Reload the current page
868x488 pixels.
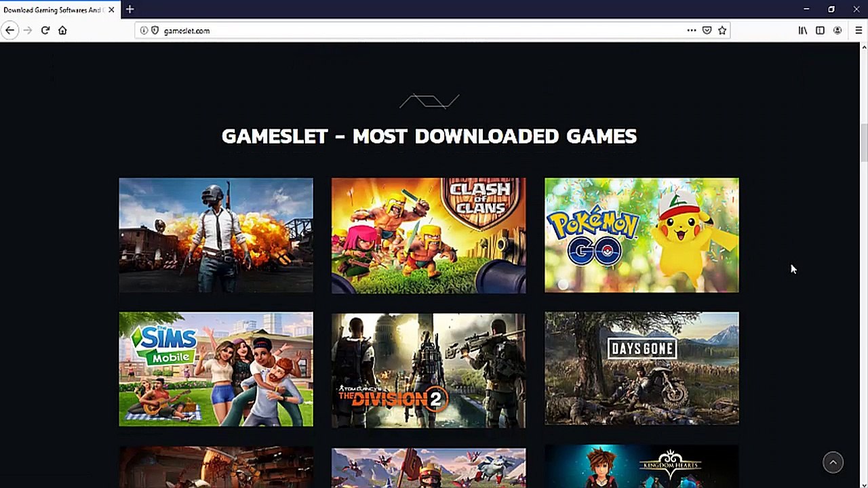click(45, 30)
